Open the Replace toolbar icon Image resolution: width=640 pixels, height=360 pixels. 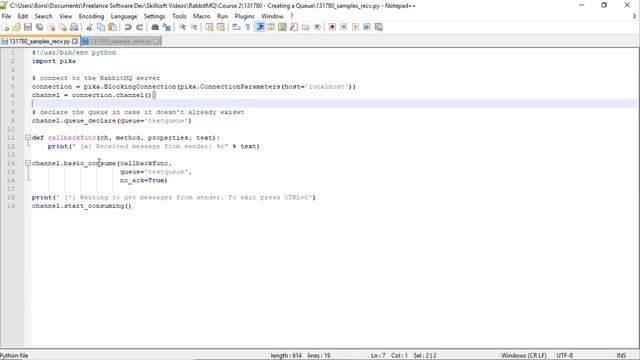[x=167, y=27]
